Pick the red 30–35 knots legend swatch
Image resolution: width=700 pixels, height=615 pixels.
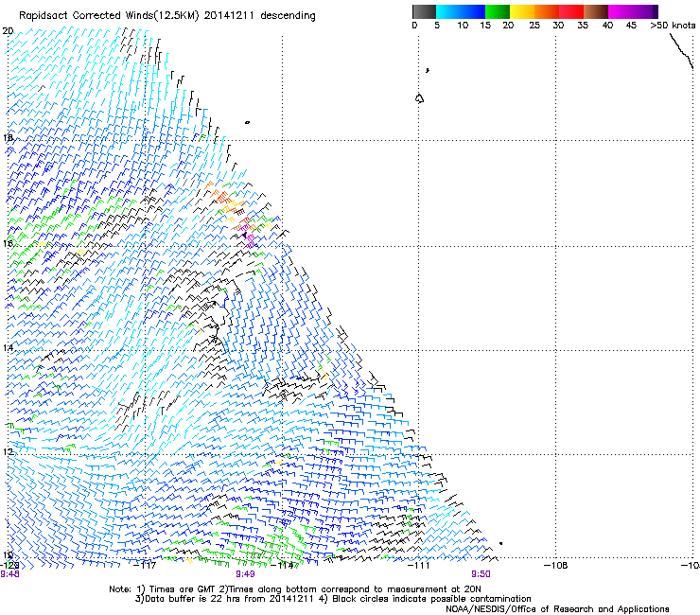571,11
